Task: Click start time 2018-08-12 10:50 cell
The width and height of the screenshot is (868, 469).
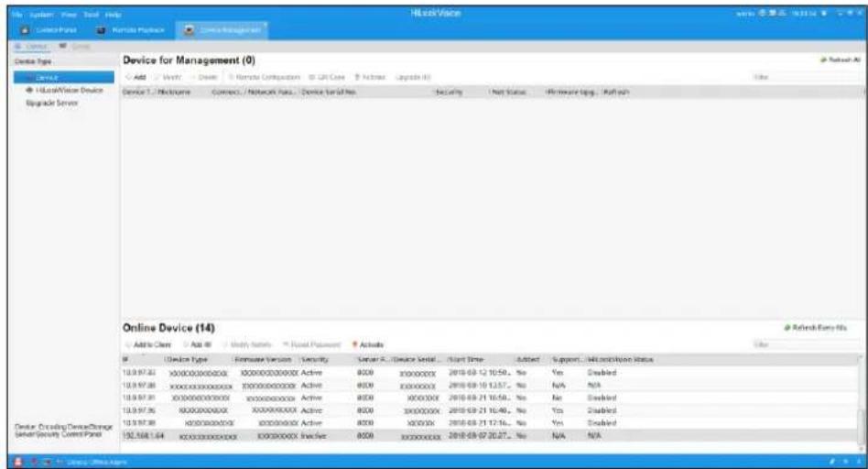Action: point(480,373)
